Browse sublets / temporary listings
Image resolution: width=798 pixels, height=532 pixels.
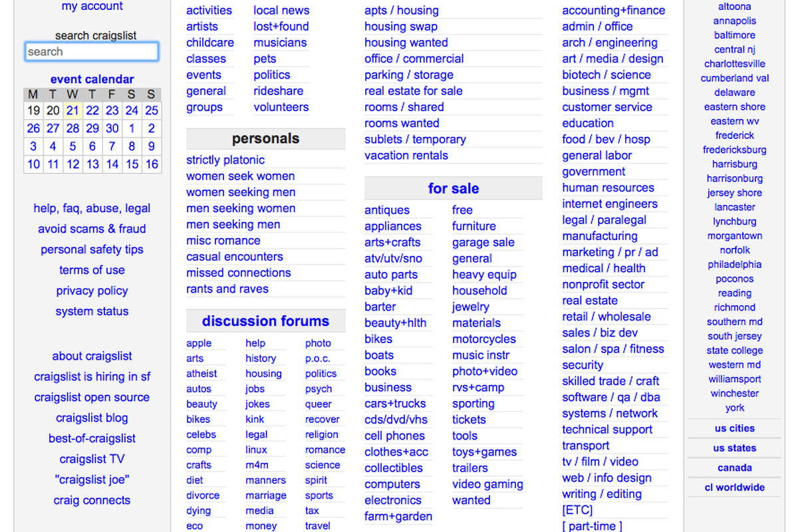pos(415,140)
